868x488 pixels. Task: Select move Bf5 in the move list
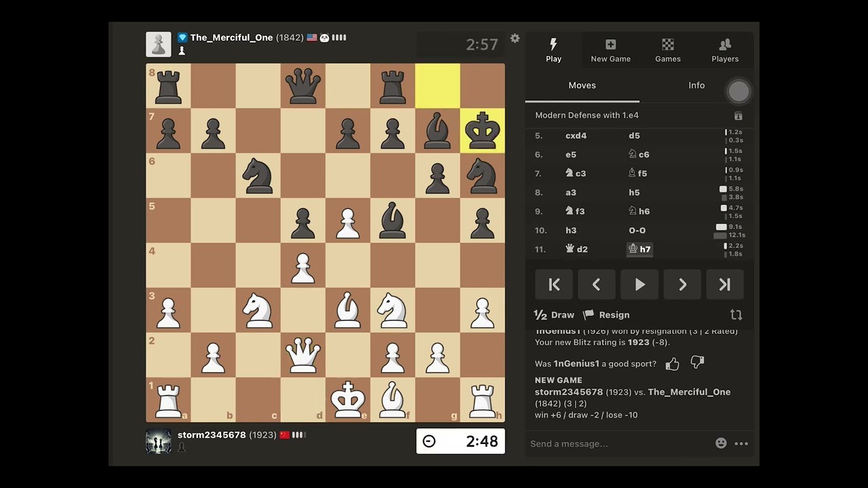pos(637,174)
